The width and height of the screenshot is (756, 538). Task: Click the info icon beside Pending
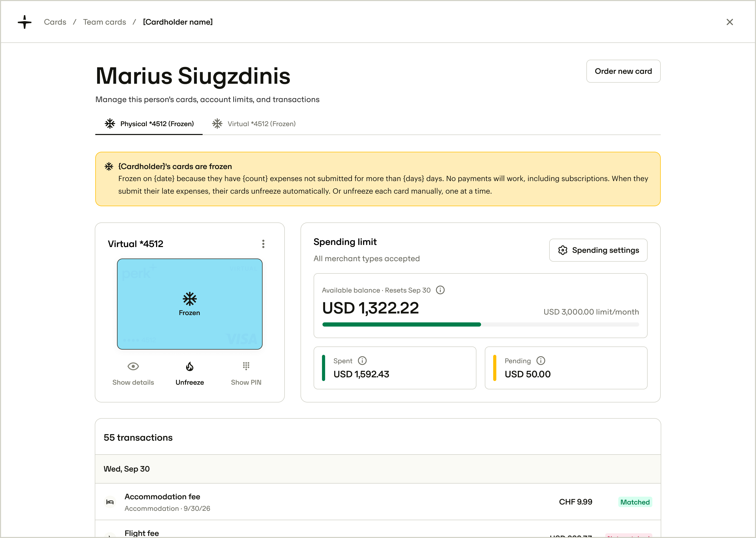pos(541,360)
